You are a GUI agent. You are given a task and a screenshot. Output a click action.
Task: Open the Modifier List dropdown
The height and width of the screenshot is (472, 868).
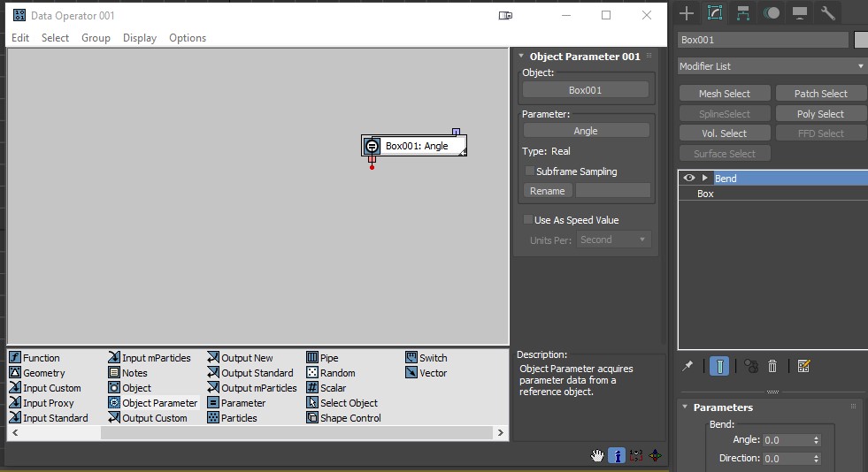(x=772, y=66)
